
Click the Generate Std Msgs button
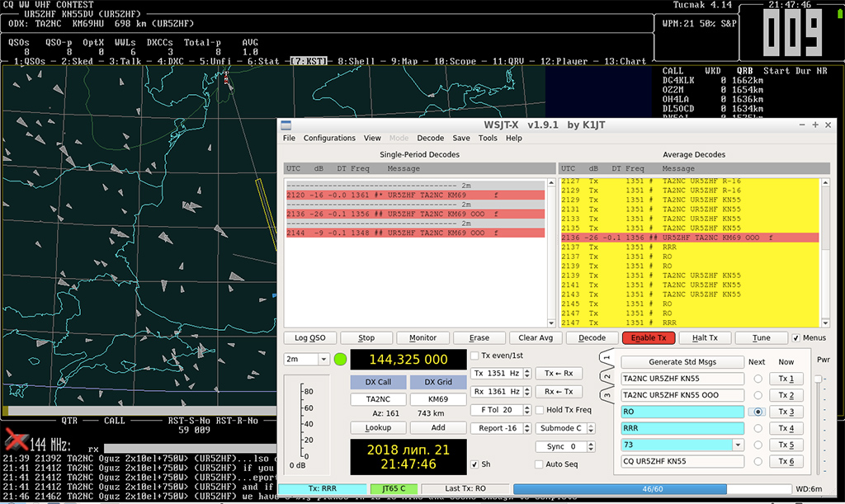point(682,362)
